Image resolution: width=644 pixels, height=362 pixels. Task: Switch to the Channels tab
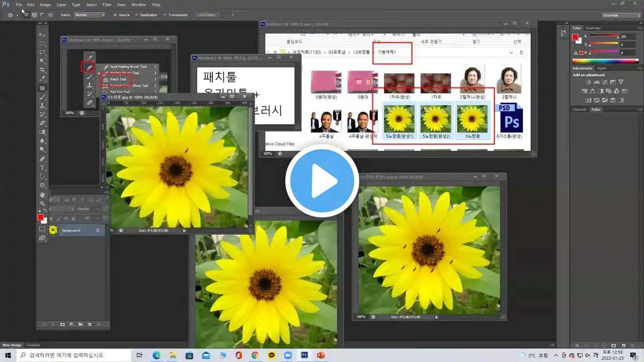[580, 110]
